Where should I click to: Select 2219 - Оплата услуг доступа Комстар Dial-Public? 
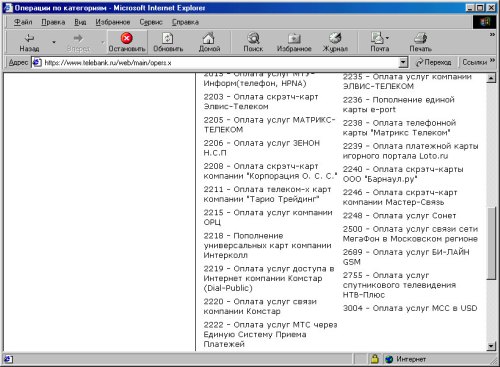click(269, 278)
